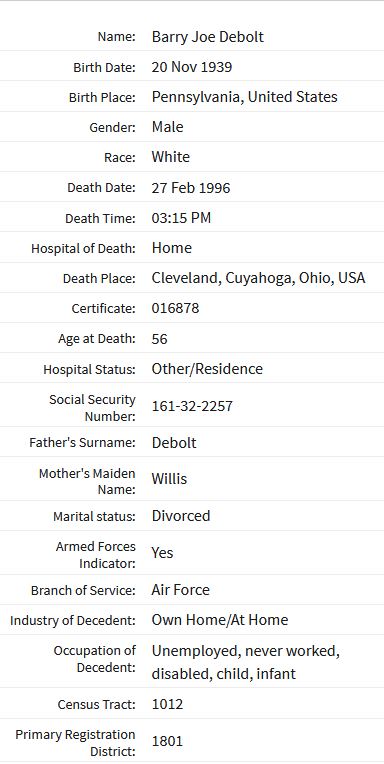
Task: Click Hospital Status value Other/Residence
Action: pos(207,369)
